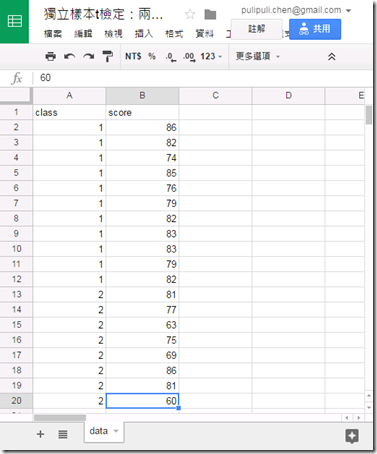Click the 'score' header cell
This screenshot has width=377, height=454.
click(142, 112)
